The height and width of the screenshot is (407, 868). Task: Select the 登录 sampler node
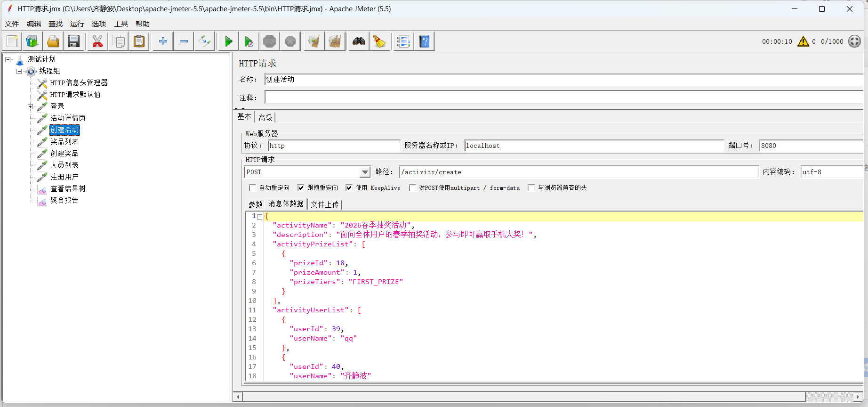click(57, 106)
